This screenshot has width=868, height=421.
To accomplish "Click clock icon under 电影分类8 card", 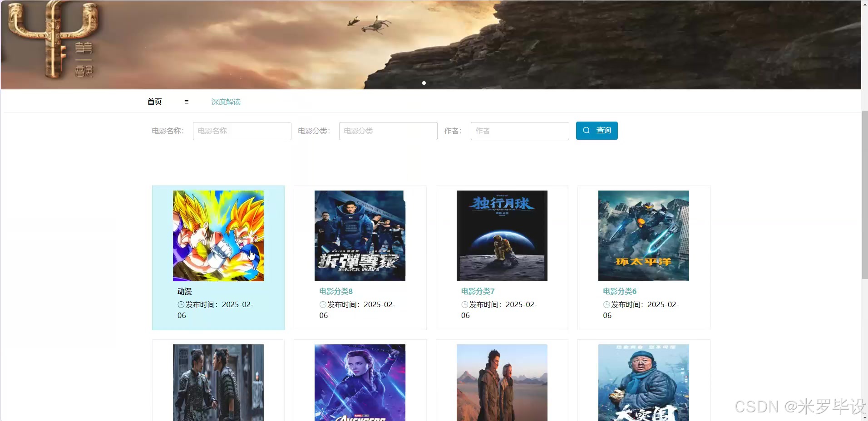I will click(x=323, y=304).
